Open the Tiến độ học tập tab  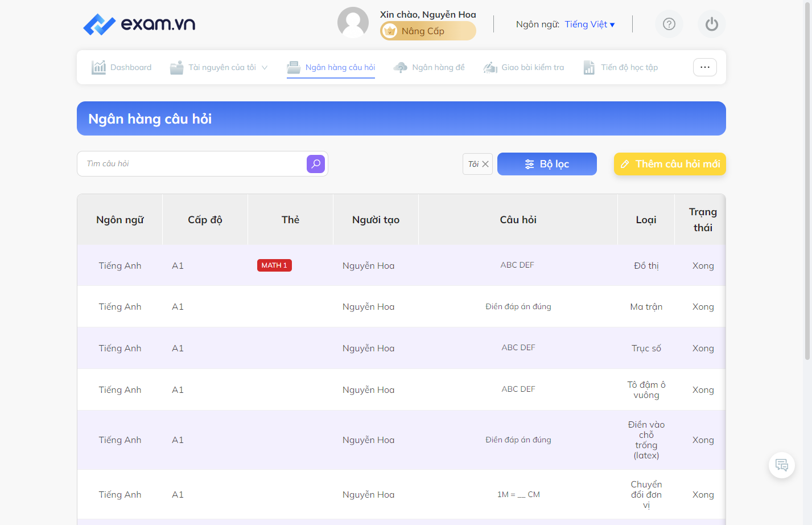[x=620, y=67]
